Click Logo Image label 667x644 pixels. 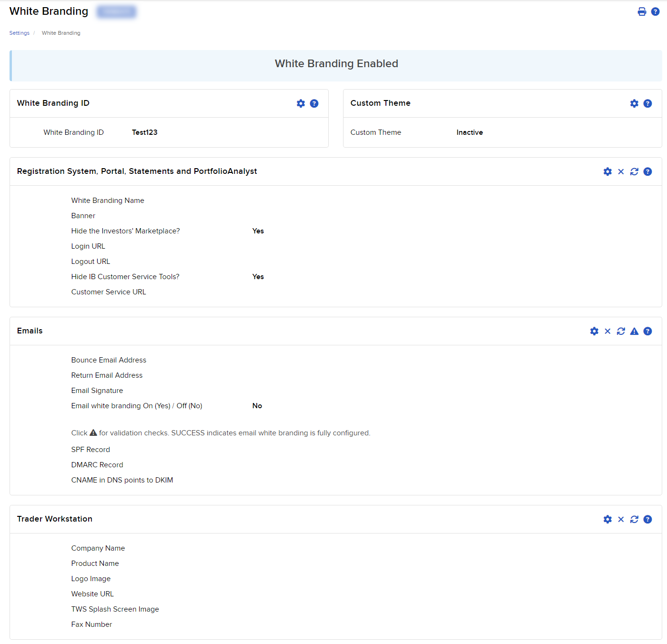point(91,579)
